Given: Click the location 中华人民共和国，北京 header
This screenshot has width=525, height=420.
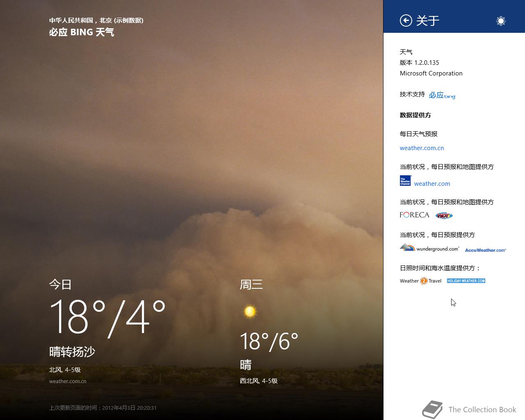Looking at the screenshot, I should [x=96, y=20].
